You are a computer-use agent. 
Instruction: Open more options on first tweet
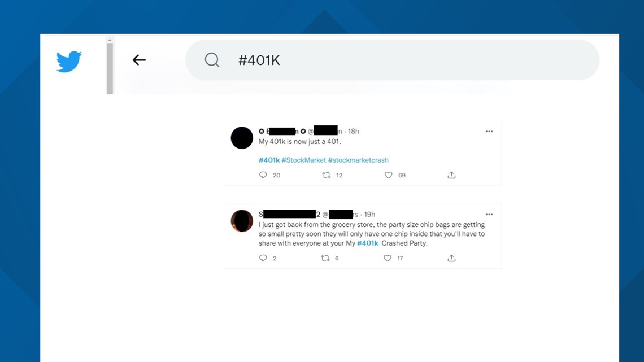[x=489, y=132]
